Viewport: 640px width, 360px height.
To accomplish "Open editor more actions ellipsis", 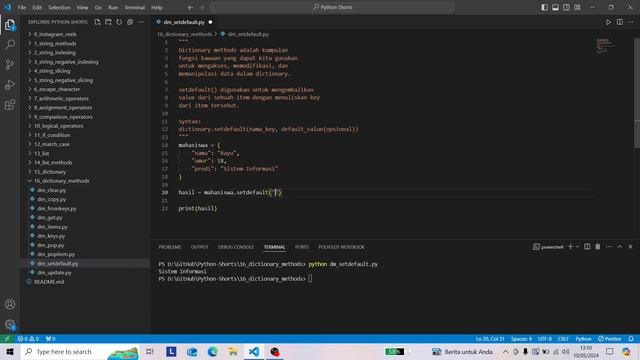I will pos(631,22).
